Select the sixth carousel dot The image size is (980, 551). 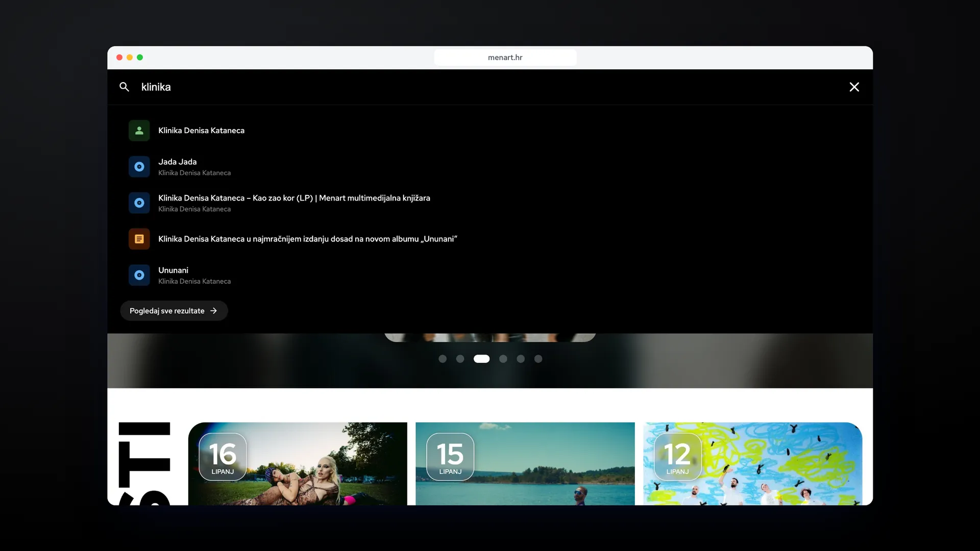point(538,359)
